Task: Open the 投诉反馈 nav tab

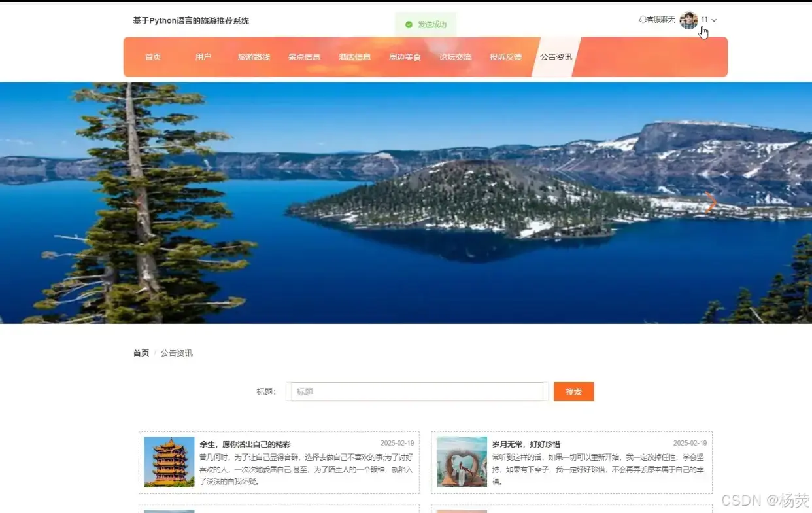Action: coord(505,57)
